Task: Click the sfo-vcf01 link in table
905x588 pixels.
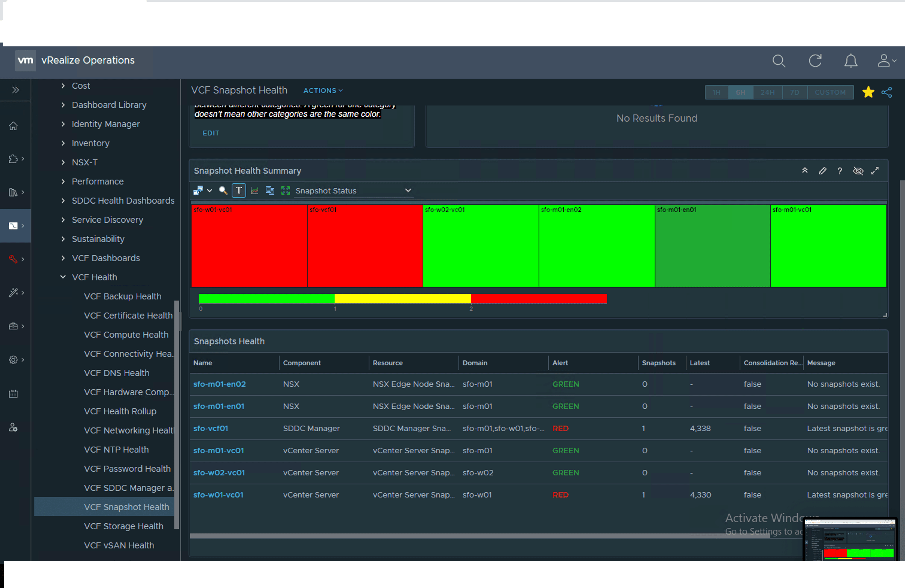Action: point(210,428)
